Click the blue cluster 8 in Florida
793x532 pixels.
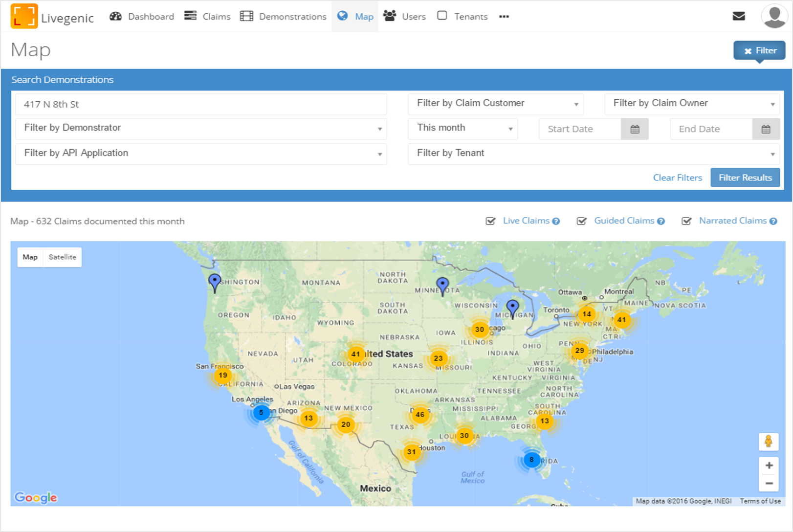click(x=531, y=460)
